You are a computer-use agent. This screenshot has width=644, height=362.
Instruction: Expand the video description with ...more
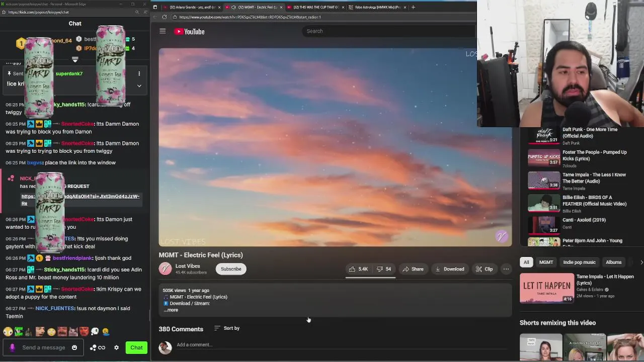click(171, 310)
